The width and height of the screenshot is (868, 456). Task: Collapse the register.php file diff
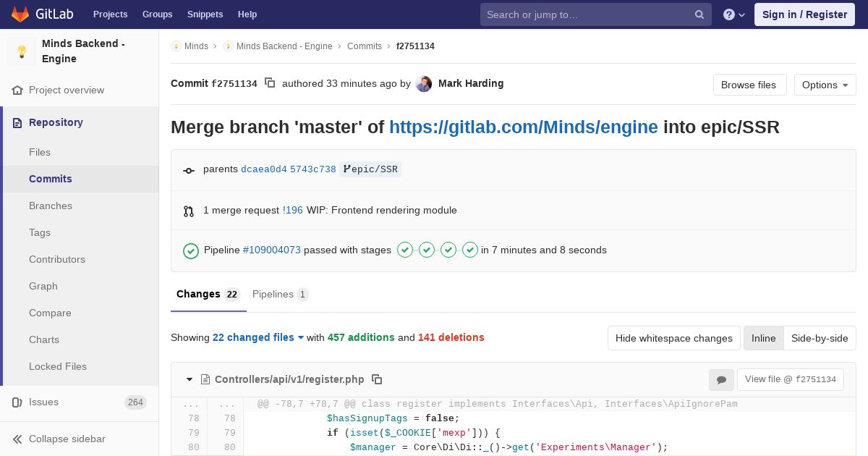(x=190, y=379)
